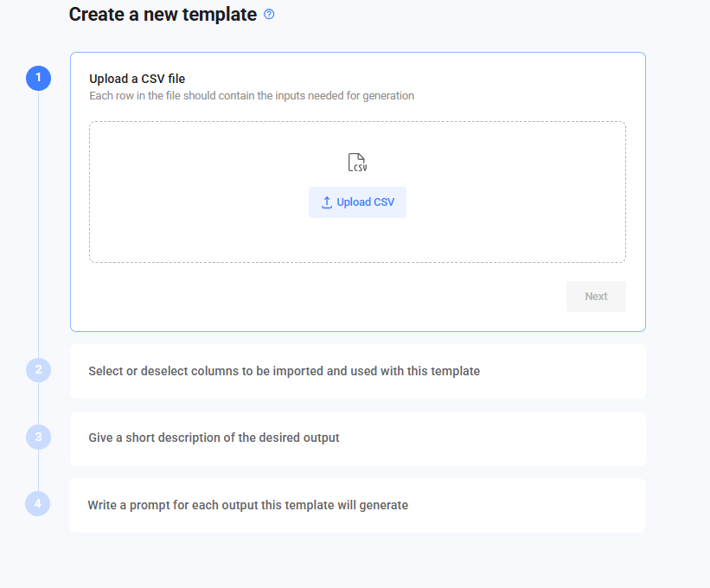Select step 2 circle indicator

coord(39,370)
